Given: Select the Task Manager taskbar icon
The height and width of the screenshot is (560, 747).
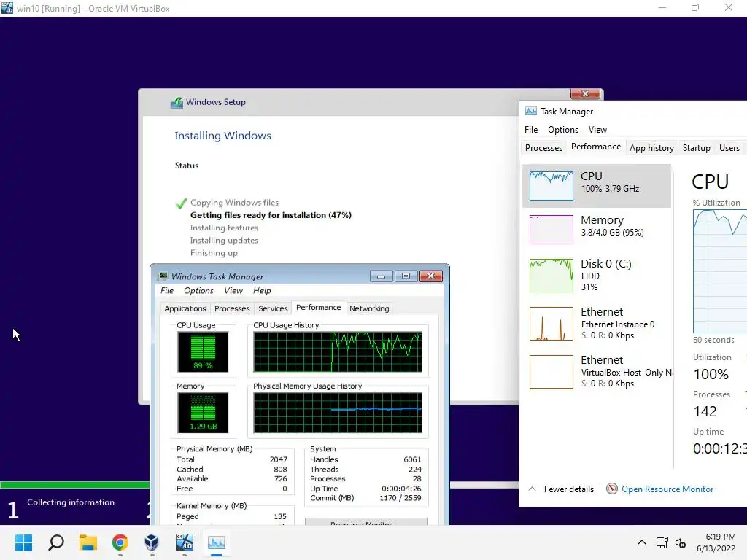Looking at the screenshot, I should 216,542.
